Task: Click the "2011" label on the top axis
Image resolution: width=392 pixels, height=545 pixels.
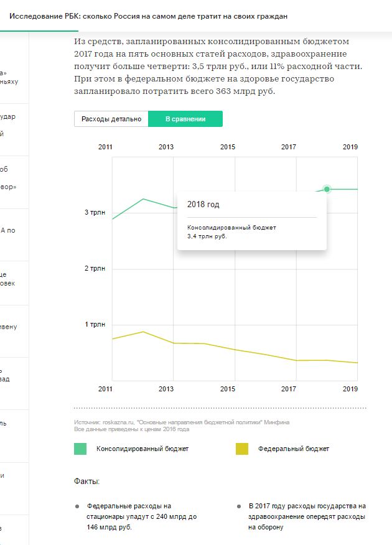Action: 105,147
